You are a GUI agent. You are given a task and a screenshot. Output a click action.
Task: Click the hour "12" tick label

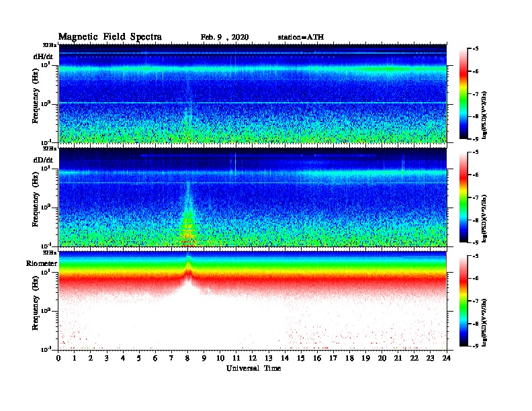253,359
